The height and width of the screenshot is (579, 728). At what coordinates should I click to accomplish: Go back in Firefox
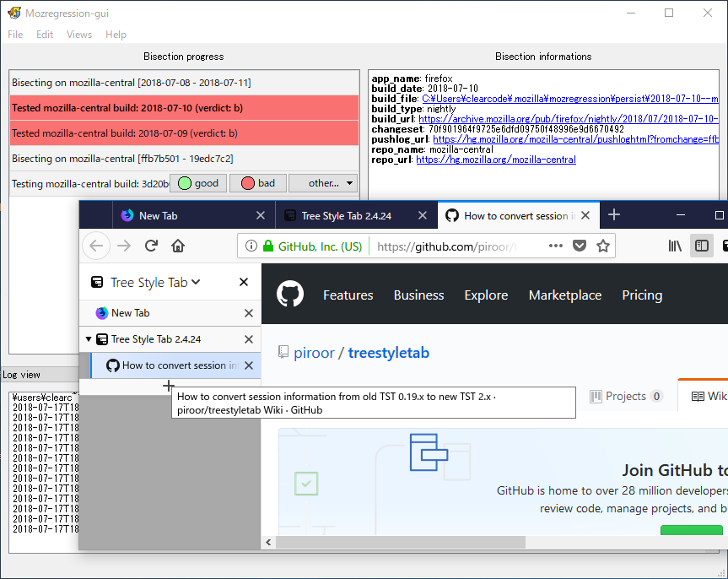96,246
